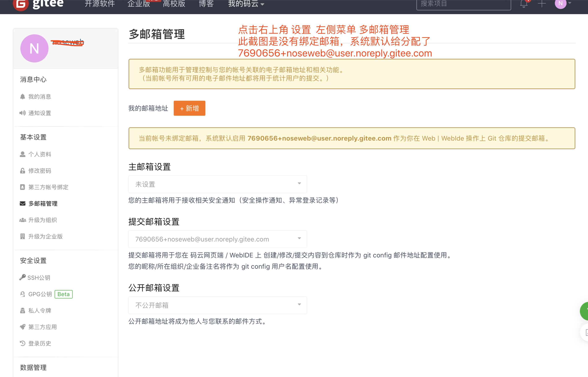The image size is (588, 377).
Task: Click contact card icon beside 第三方帐号绑定
Action: [x=23, y=187]
